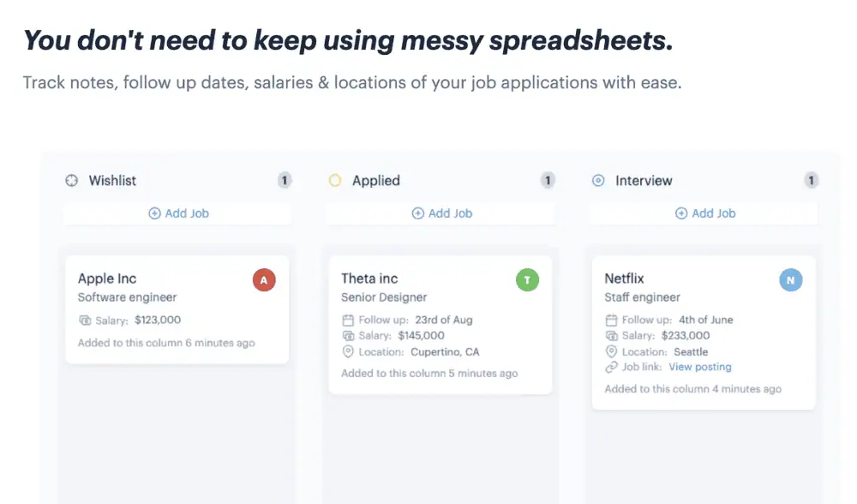Click the Applied job count badge
This screenshot has height=504, width=857.
[548, 181]
